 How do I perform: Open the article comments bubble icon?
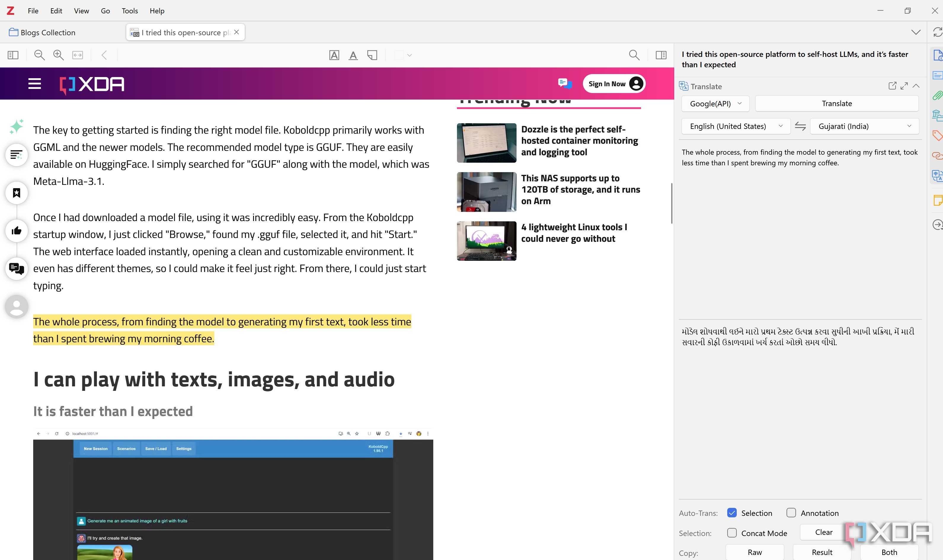17,268
